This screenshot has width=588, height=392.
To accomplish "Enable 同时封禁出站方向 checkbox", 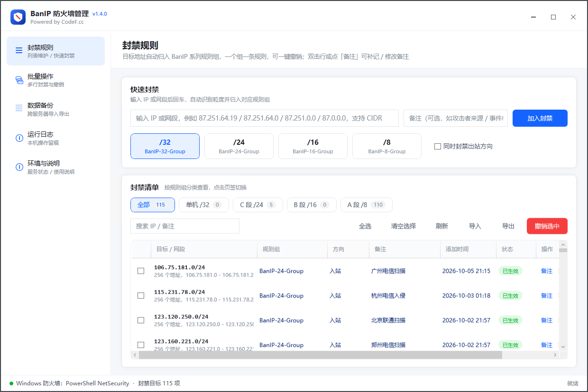I will tap(438, 146).
